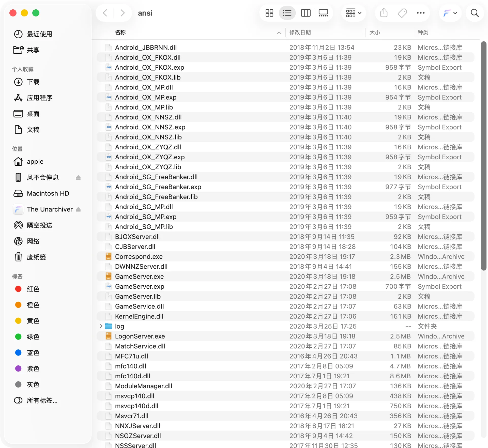The width and height of the screenshot is (488, 448).
Task: Switch to list view
Action: coord(287,13)
